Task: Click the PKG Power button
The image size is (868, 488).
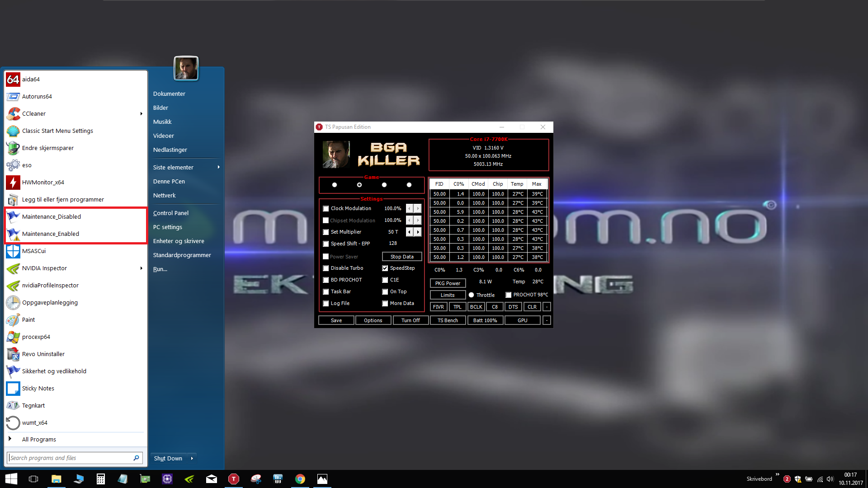Action: 448,283
